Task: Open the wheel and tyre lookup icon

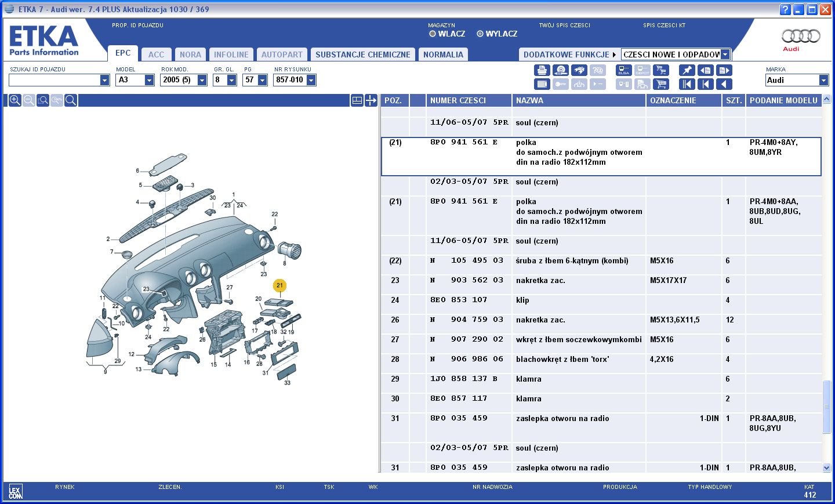Action: (560, 70)
